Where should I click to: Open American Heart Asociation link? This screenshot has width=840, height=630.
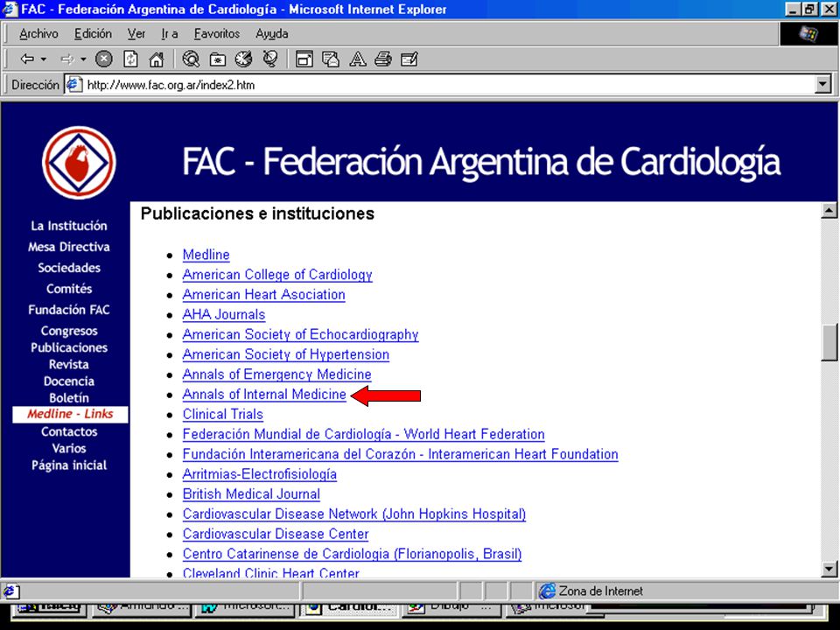tap(263, 295)
